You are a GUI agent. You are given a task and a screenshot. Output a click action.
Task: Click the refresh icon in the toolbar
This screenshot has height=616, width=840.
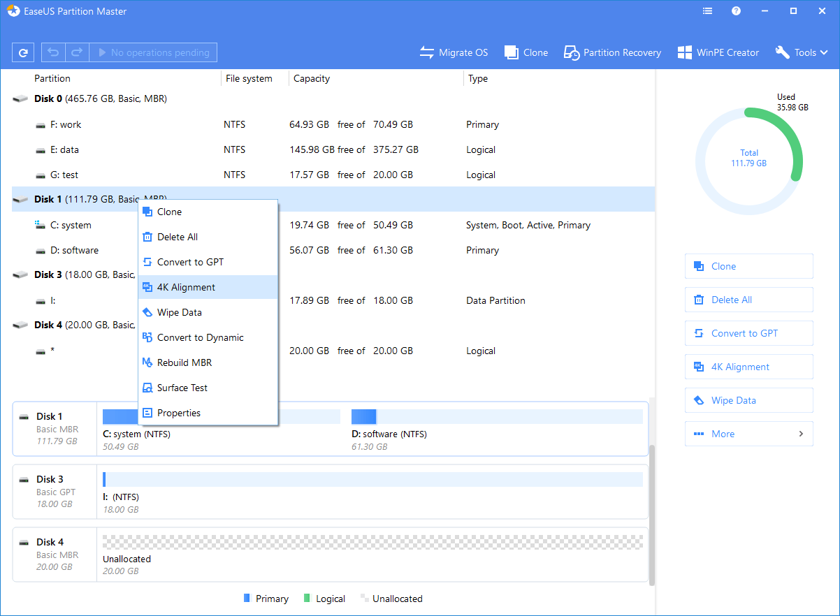(x=24, y=52)
